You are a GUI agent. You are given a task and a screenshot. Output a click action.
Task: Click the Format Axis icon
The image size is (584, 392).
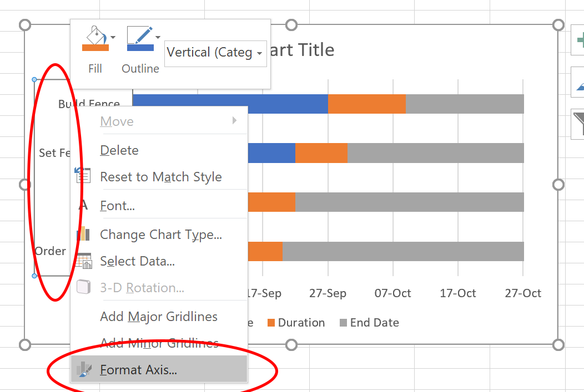84,369
